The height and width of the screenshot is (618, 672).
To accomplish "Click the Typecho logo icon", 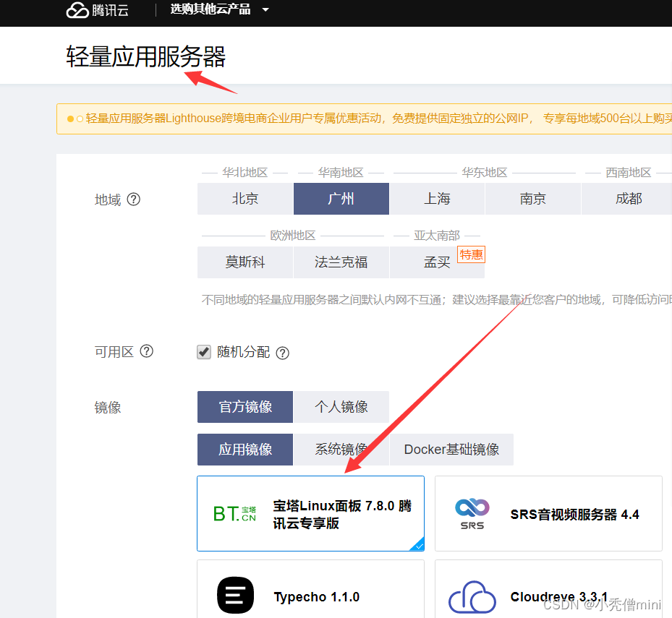I will coord(235,596).
